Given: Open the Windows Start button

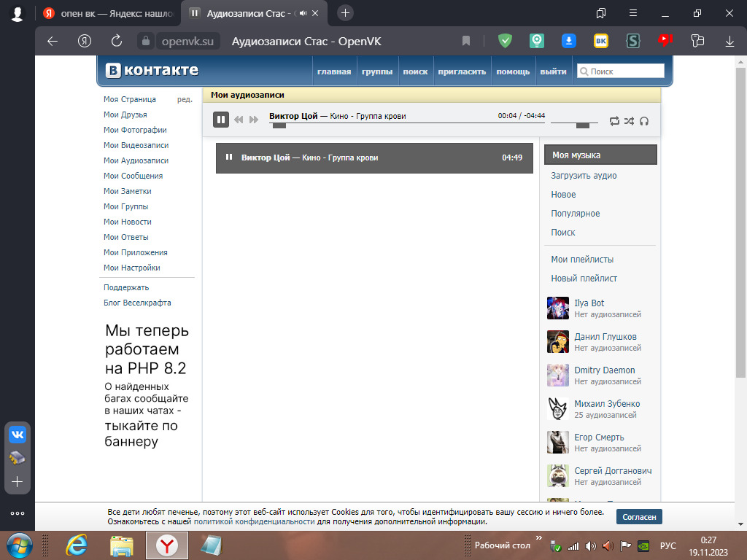Looking at the screenshot, I should point(20,545).
